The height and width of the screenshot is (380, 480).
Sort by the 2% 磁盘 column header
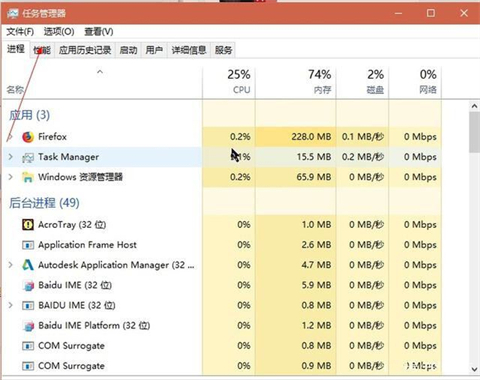click(362, 82)
